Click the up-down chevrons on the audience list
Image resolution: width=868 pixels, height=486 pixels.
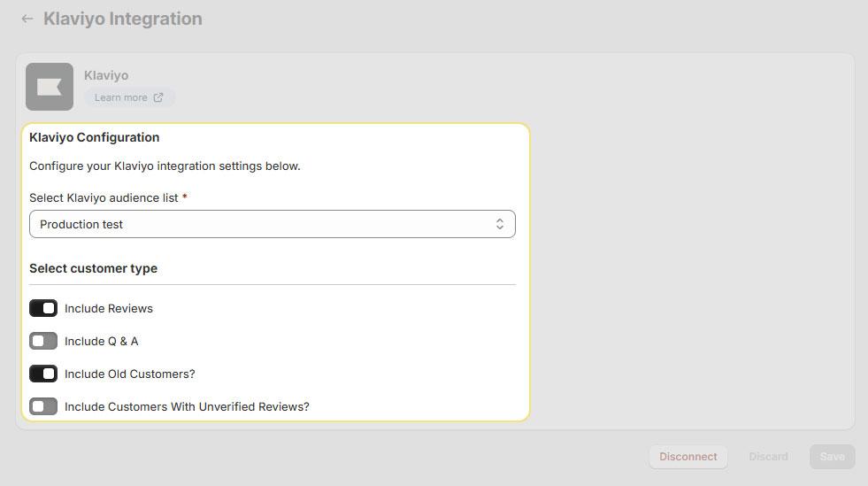click(499, 224)
